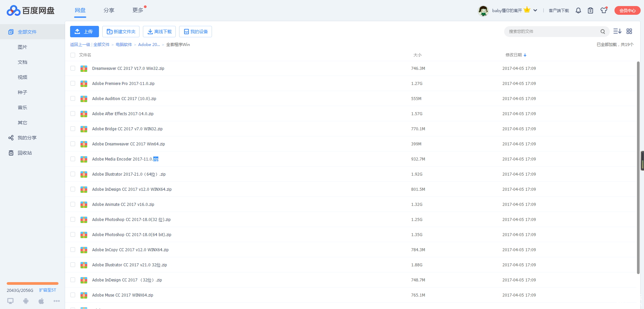Viewport: 644px width, 309px height.
Task: Select all files with header checkbox
Action: (x=73, y=55)
